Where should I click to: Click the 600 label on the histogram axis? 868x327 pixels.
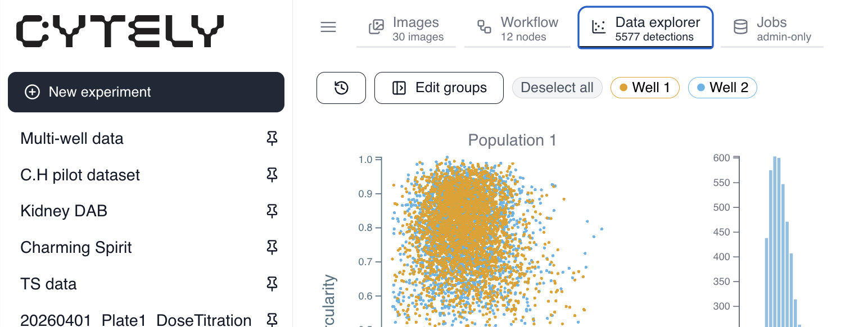click(722, 158)
